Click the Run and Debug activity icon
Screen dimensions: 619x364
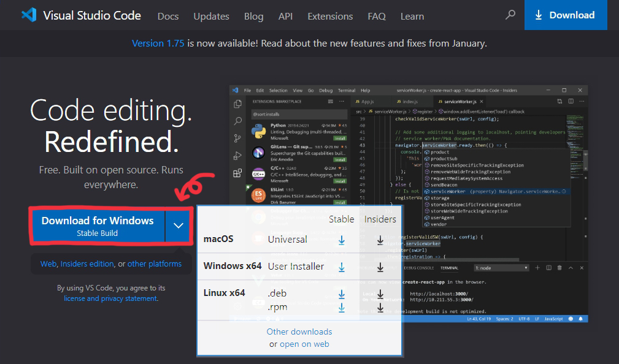point(237,156)
